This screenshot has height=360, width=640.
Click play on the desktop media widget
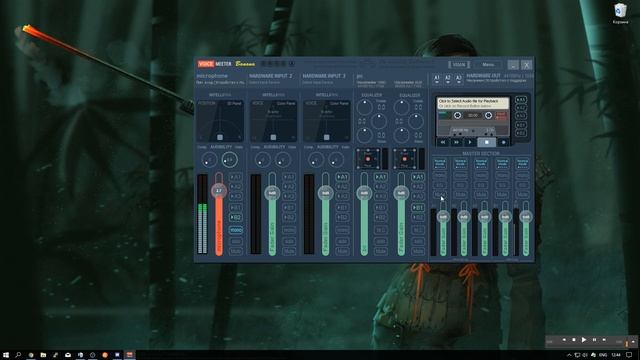click(x=584, y=340)
